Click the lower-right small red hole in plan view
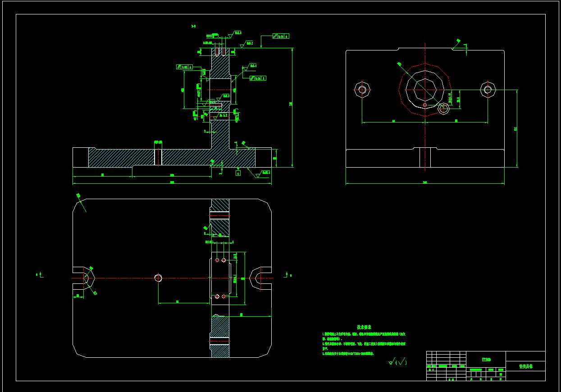 pyautogui.click(x=223, y=296)
